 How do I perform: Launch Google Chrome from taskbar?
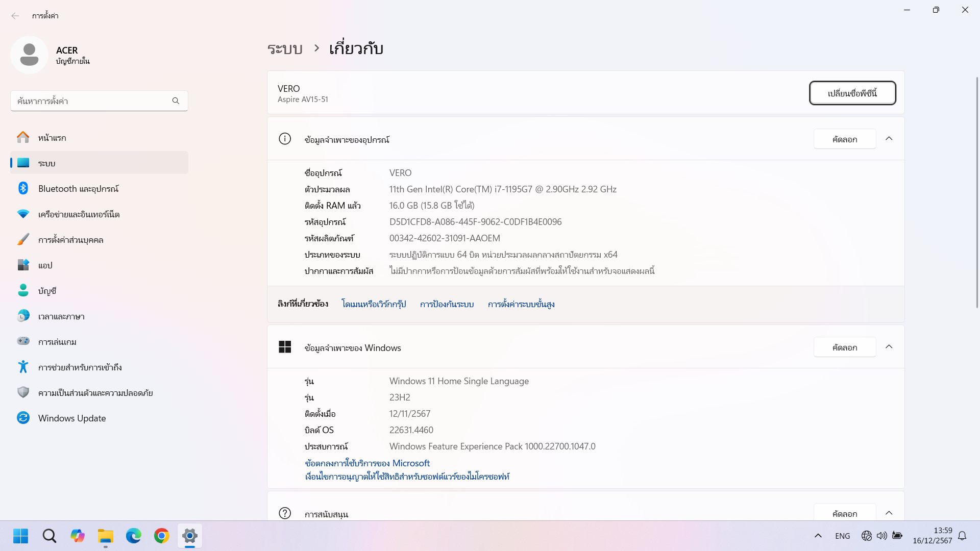coord(162,536)
